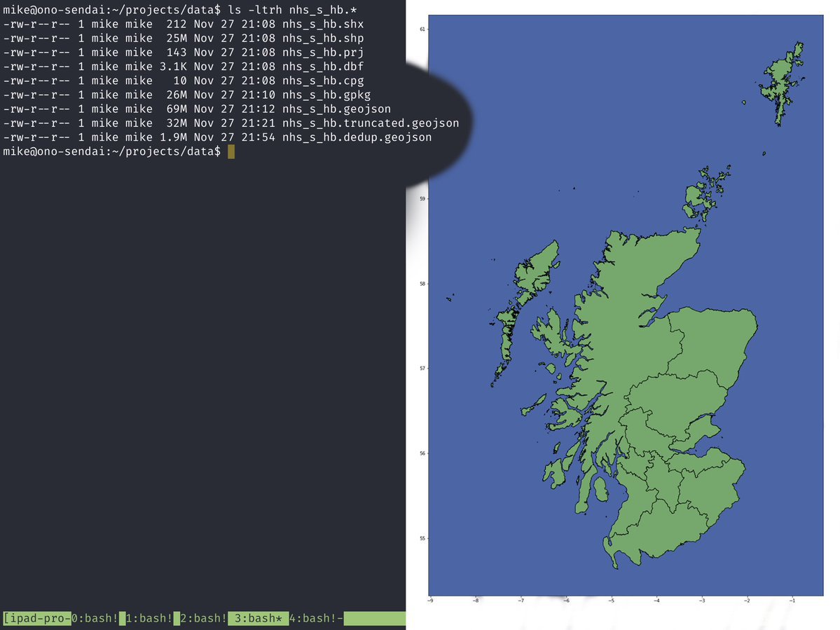Click the nhs_s_hb.truncated.geojson filename
Viewport: 840px width, 630px height.
click(x=370, y=123)
